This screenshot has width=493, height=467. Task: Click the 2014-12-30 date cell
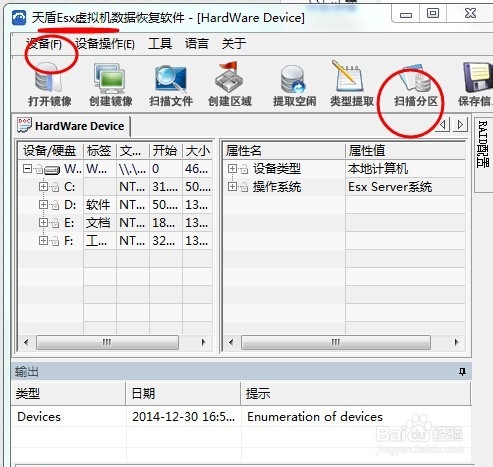(183, 417)
